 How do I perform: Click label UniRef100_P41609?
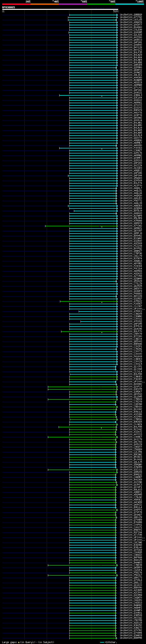pyautogui.click(x=131, y=357)
